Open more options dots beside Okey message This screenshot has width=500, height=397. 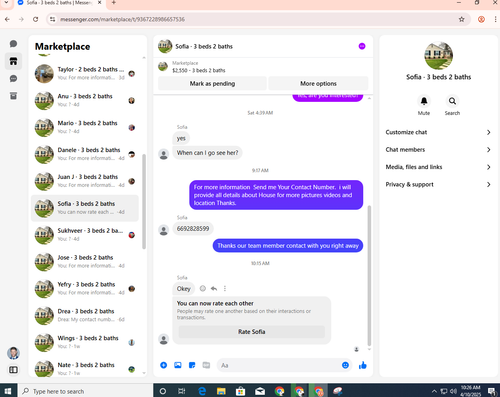[x=225, y=289]
